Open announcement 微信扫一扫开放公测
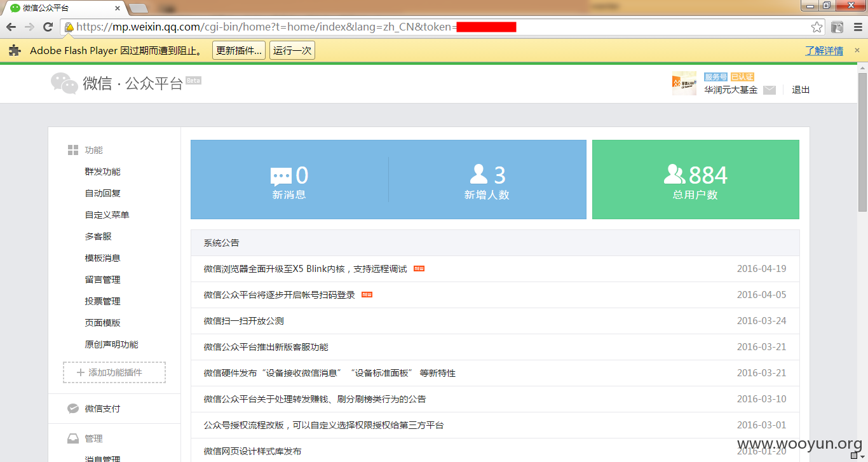Viewport: 868px width, 462px height. pos(244,321)
